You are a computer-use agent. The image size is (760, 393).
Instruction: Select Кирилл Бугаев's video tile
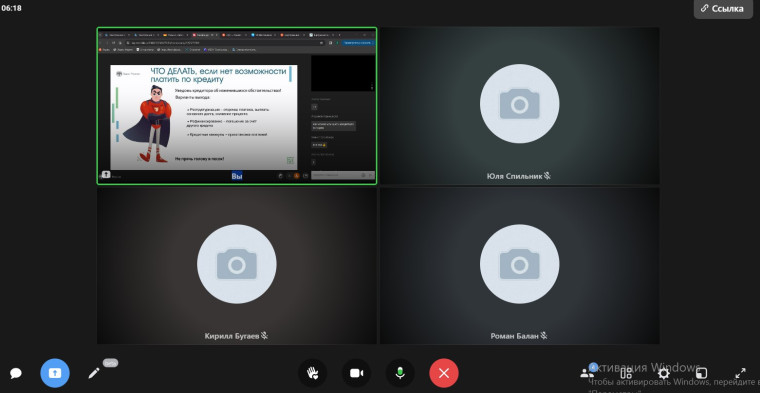237,266
